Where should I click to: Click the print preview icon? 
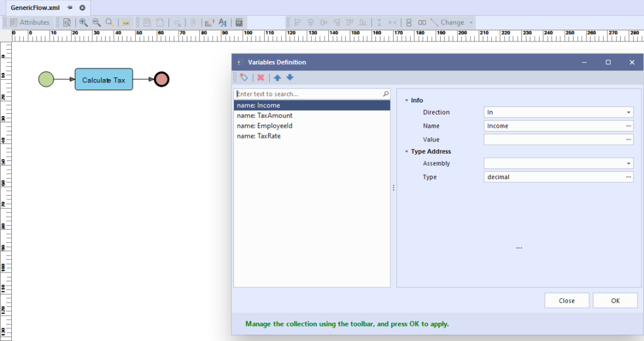coord(67,22)
